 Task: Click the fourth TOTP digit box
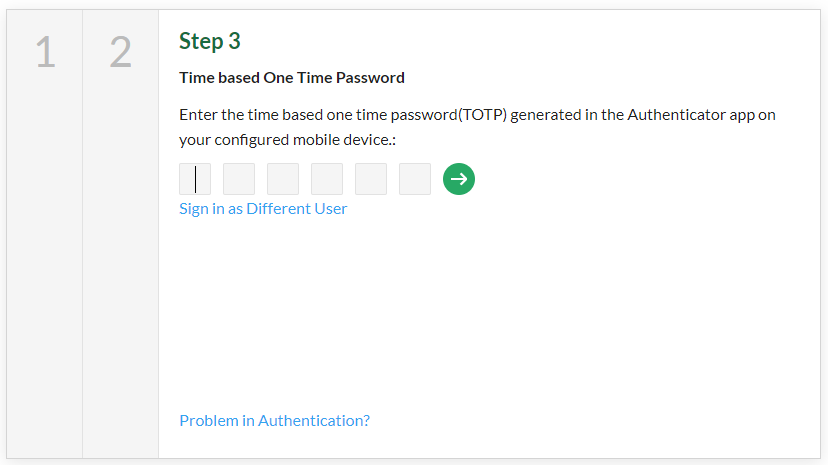[327, 179]
